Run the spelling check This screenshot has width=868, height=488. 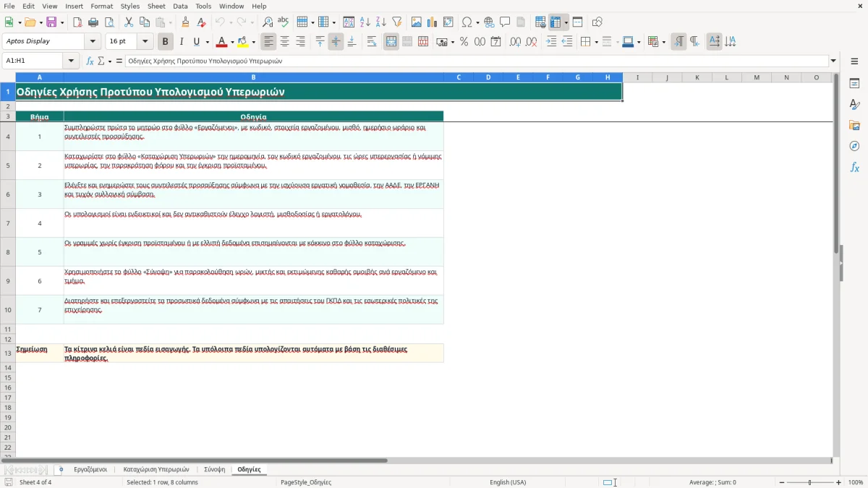284,22
